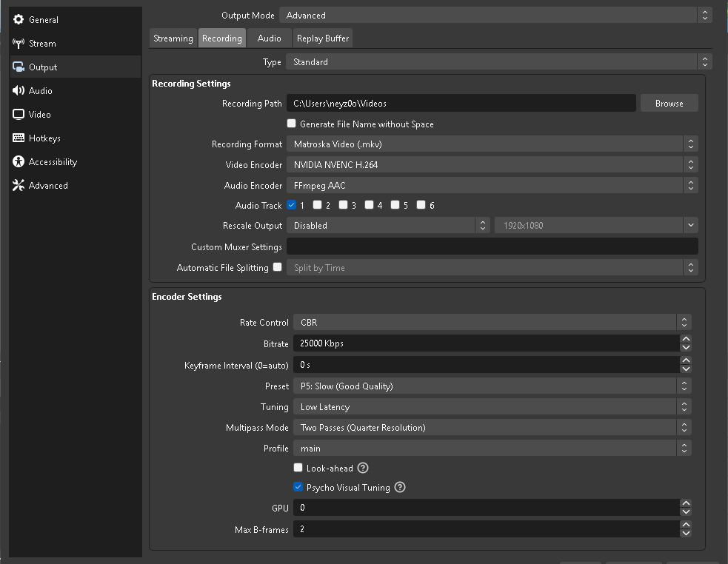Uncheck Audio Track 1
Image resolution: width=728 pixels, height=564 pixels.
click(x=291, y=205)
